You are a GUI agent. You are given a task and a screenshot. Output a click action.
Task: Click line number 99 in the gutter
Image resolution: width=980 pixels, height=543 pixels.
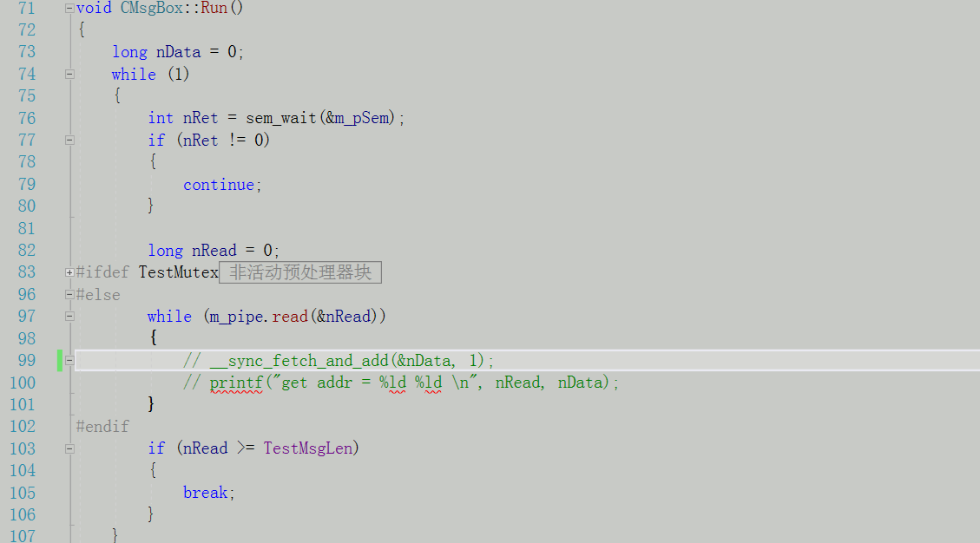coord(27,361)
